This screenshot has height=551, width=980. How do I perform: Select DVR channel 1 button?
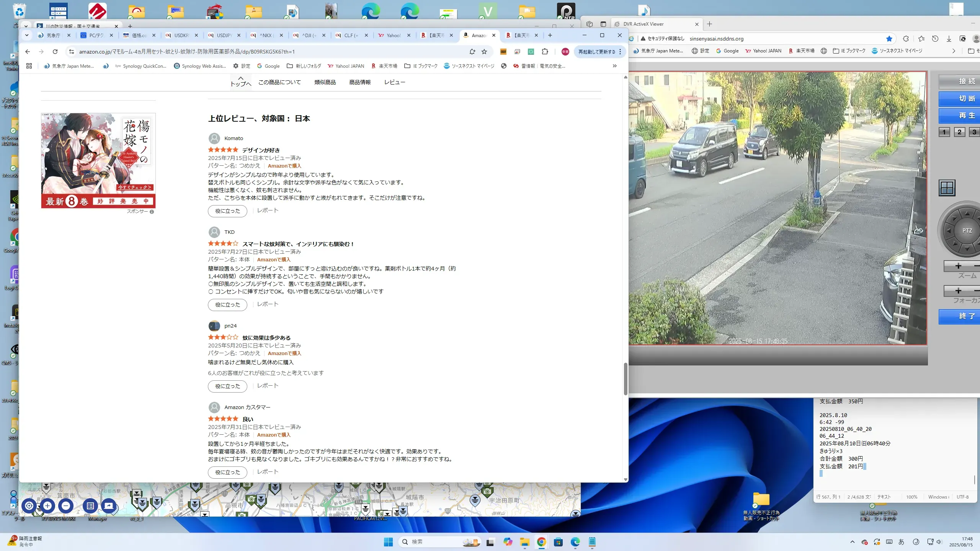(944, 132)
